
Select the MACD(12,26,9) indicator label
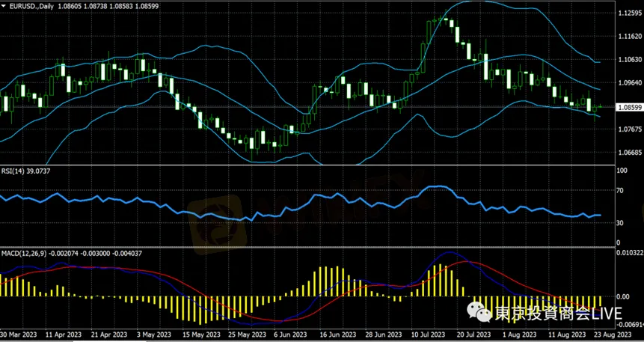(x=25, y=254)
